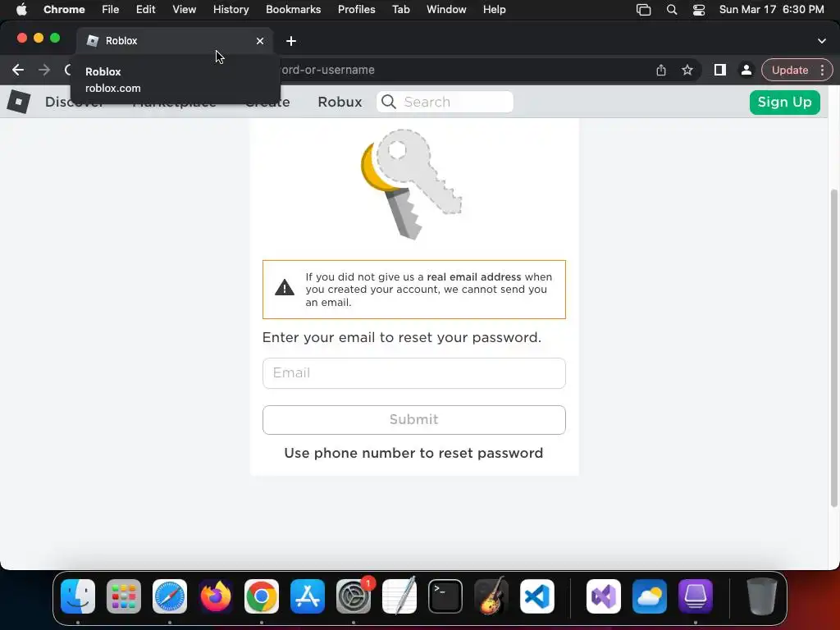Viewport: 840px width, 630px height.
Task: Click the Stage Manager menu bar icon
Action: click(x=643, y=10)
